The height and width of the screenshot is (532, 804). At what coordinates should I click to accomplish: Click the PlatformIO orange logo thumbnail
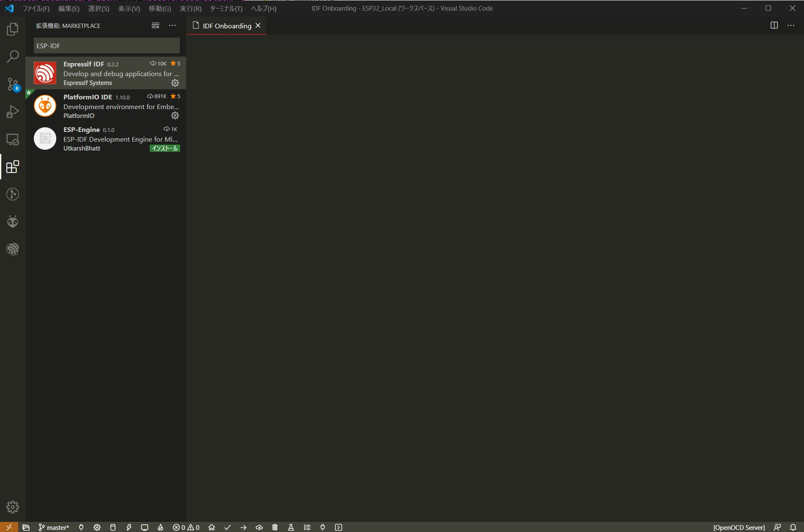coord(45,106)
